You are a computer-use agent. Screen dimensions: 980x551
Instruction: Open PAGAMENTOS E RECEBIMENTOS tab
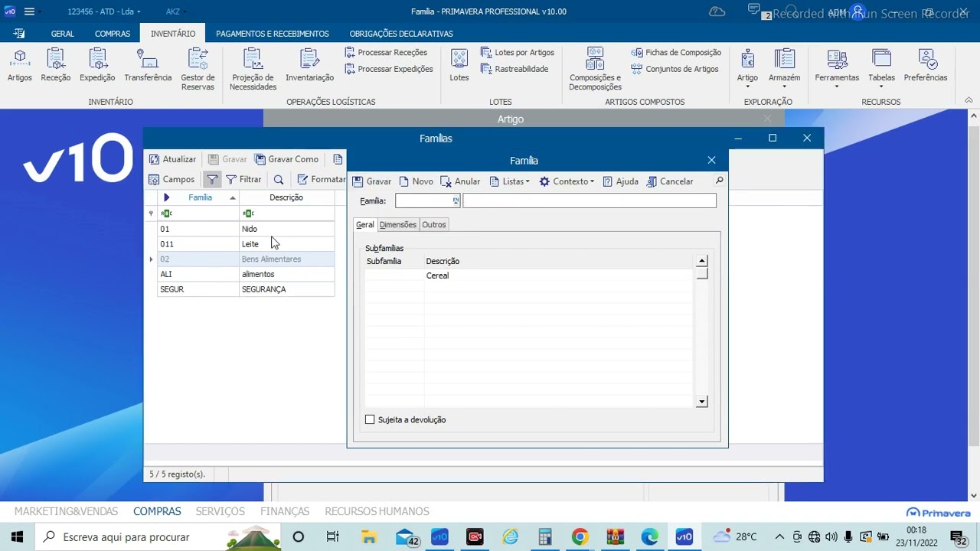coord(273,34)
